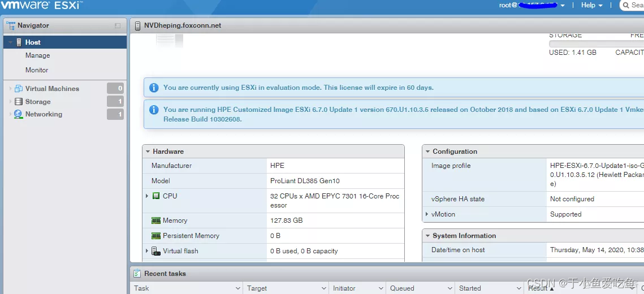Click the USED: 1.41 GB label
644x294 pixels.
[573, 53]
